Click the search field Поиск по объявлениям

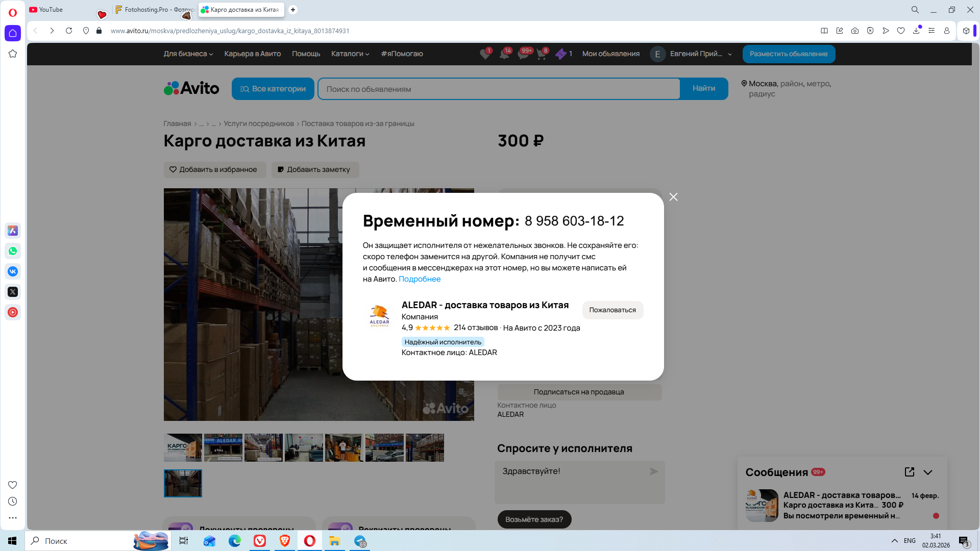[499, 89]
